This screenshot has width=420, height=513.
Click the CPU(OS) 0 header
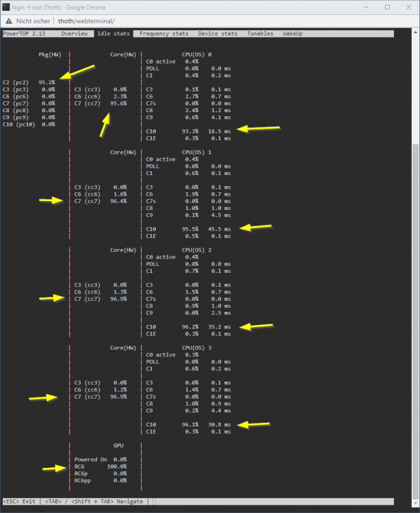pos(196,55)
